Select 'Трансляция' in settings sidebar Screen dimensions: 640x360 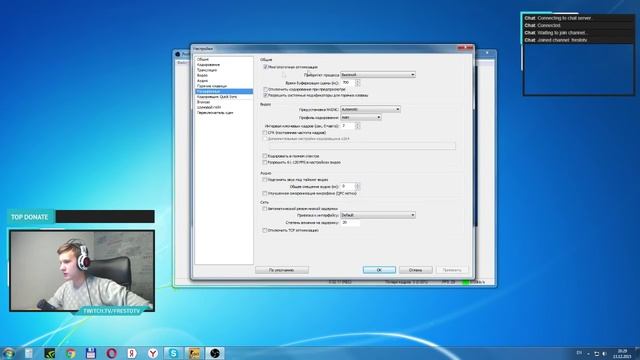207,70
